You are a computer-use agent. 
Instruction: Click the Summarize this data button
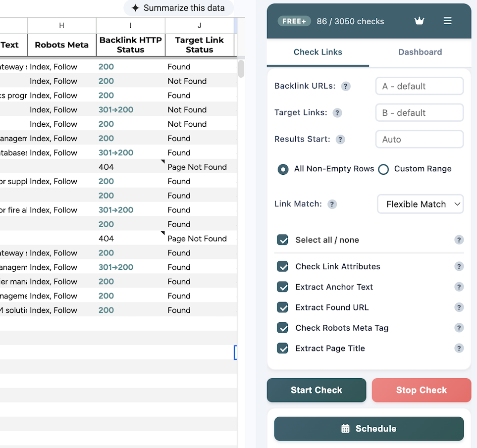pyautogui.click(x=179, y=8)
